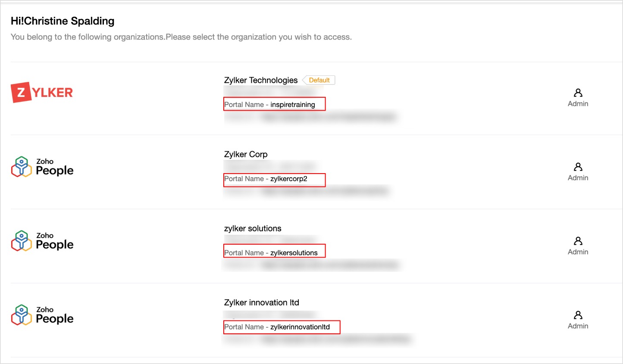Screen dimensions: 623x364
Task: Click the orange Default tag
Action: coord(319,80)
